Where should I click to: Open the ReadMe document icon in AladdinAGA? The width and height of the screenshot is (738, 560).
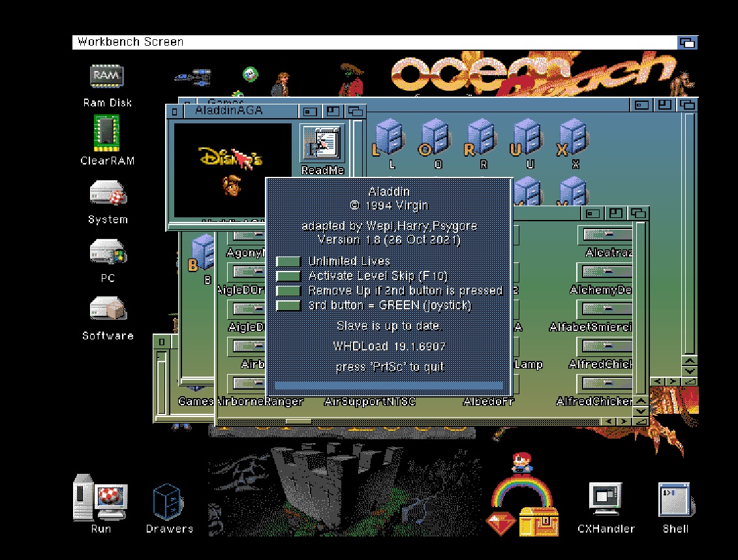click(x=322, y=144)
